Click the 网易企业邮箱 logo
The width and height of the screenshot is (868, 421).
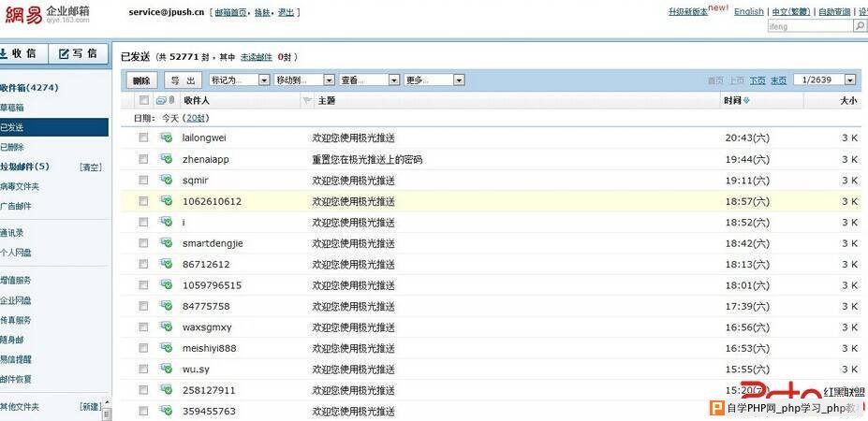(x=47, y=14)
